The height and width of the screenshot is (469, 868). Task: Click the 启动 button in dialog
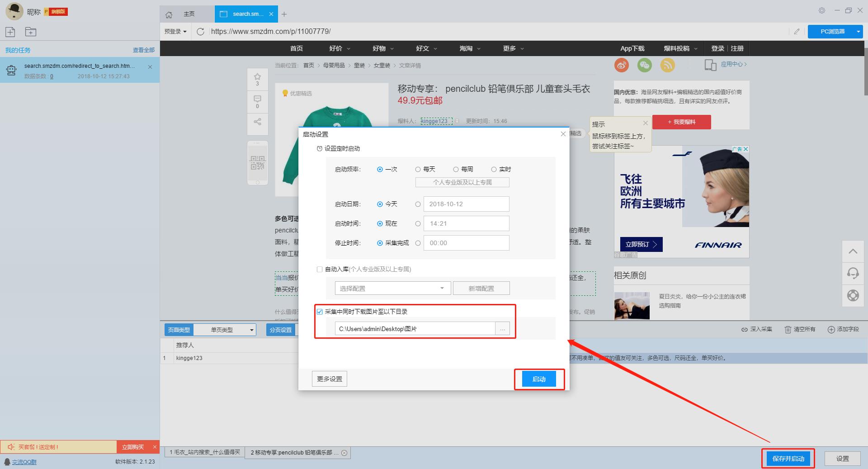(539, 379)
